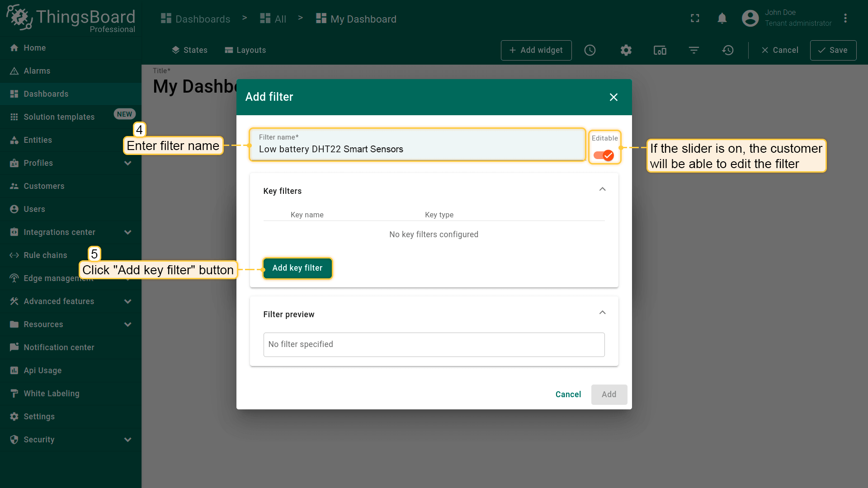Image resolution: width=868 pixels, height=488 pixels.
Task: Open the filters icon in toolbar
Action: (694, 50)
